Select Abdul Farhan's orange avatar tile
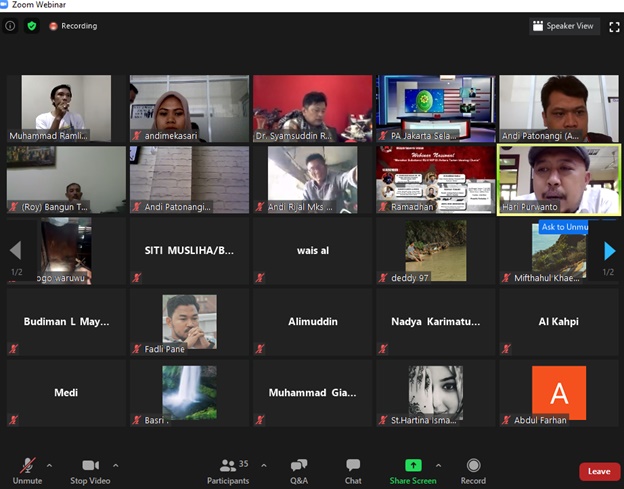The image size is (624, 489). [x=559, y=392]
